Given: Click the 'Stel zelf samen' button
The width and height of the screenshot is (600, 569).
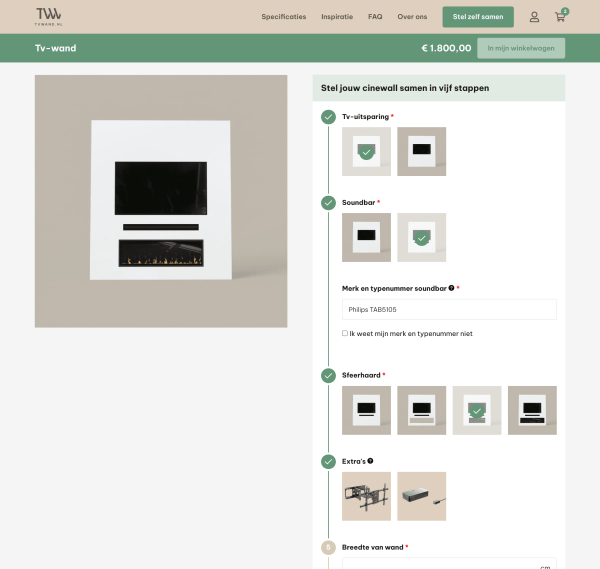Looking at the screenshot, I should [x=478, y=17].
